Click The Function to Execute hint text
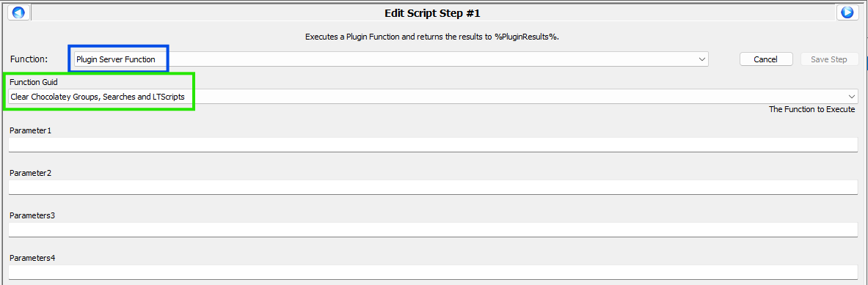The image size is (868, 285). tap(812, 109)
